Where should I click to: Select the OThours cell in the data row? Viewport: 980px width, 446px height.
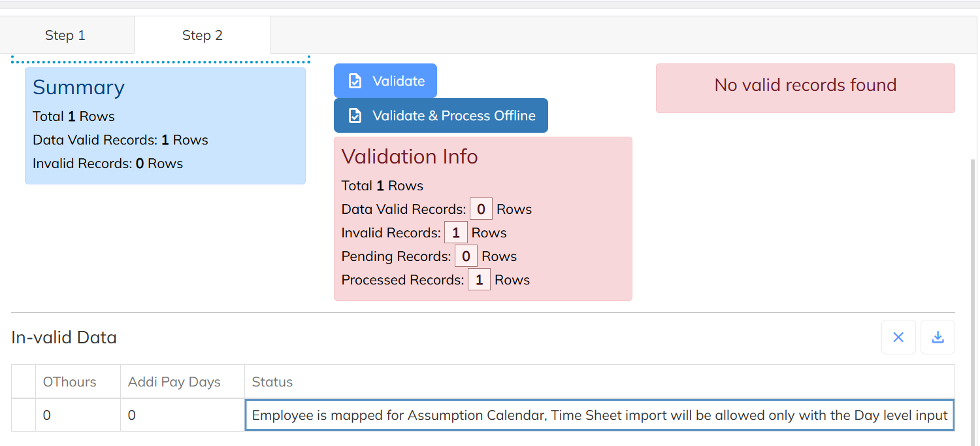(x=78, y=415)
